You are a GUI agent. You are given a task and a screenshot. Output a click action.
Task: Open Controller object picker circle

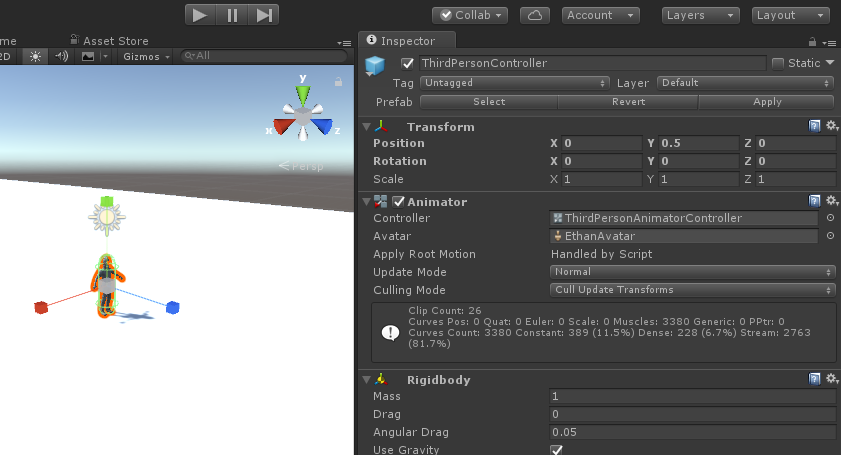click(830, 218)
